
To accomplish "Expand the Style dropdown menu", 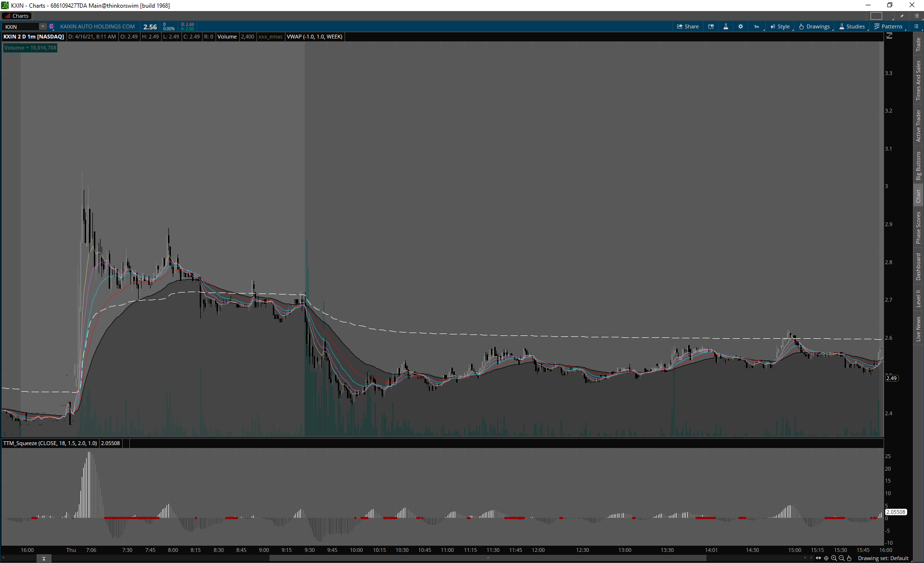I will click(780, 26).
